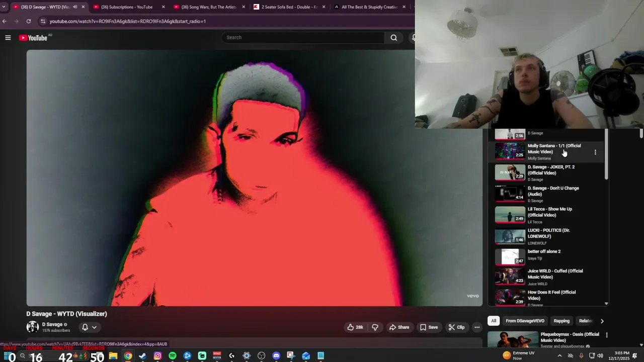Like the video with thumbs up
Image resolution: width=644 pixels, height=362 pixels.
tap(355, 327)
